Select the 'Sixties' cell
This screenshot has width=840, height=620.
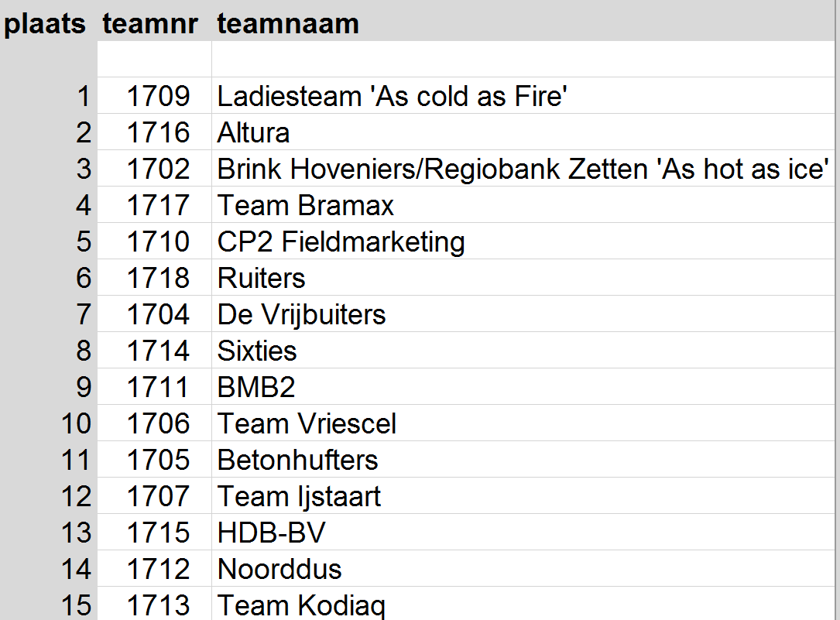point(257,351)
